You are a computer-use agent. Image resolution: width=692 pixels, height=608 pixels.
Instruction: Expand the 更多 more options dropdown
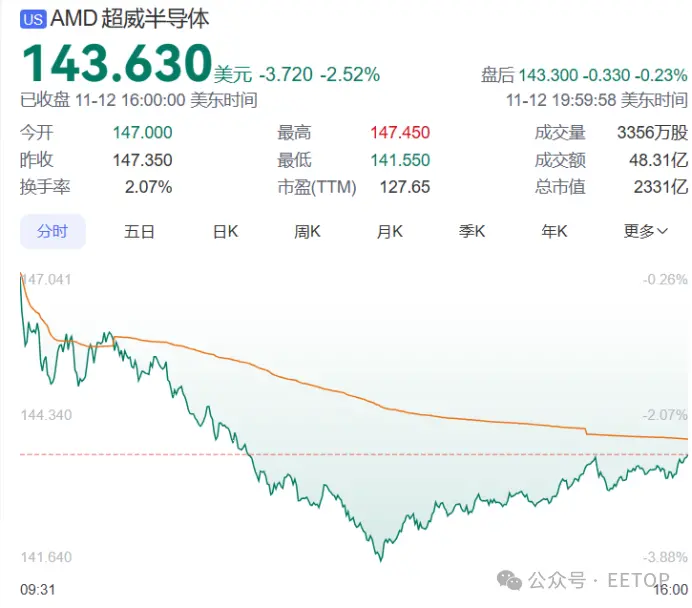645,231
